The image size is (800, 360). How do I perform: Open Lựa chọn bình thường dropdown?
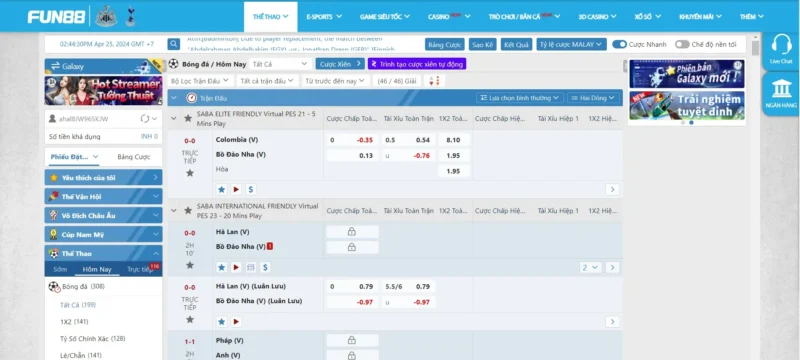tap(519, 97)
